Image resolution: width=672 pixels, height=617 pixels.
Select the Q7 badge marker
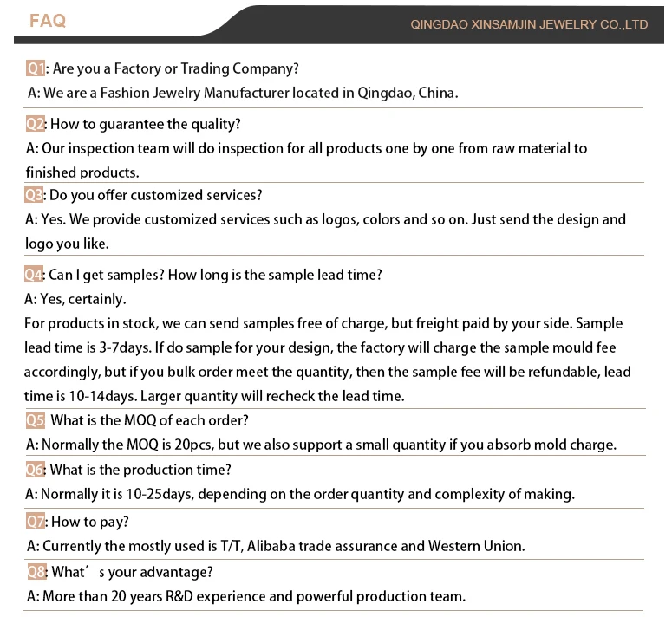[36, 522]
